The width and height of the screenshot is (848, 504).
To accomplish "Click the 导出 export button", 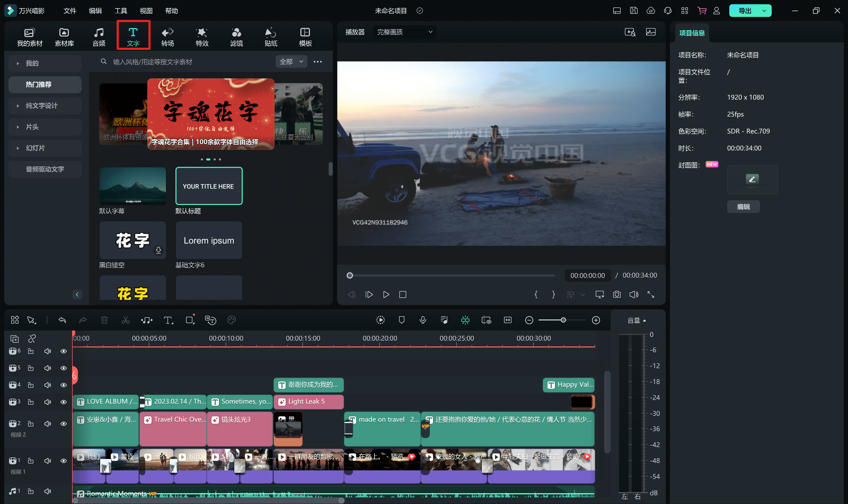I will click(745, 11).
